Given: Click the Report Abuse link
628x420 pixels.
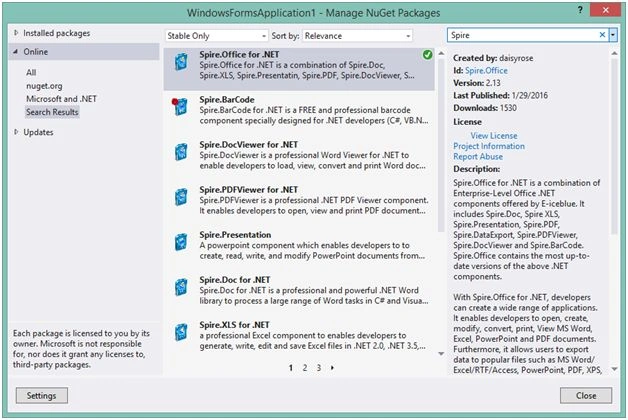Looking at the screenshot, I should (478, 157).
